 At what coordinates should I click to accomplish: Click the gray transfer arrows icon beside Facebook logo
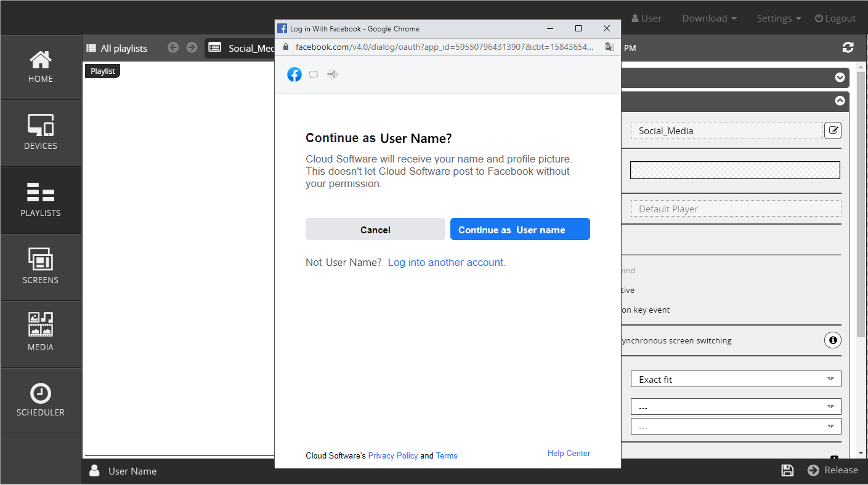pos(314,74)
